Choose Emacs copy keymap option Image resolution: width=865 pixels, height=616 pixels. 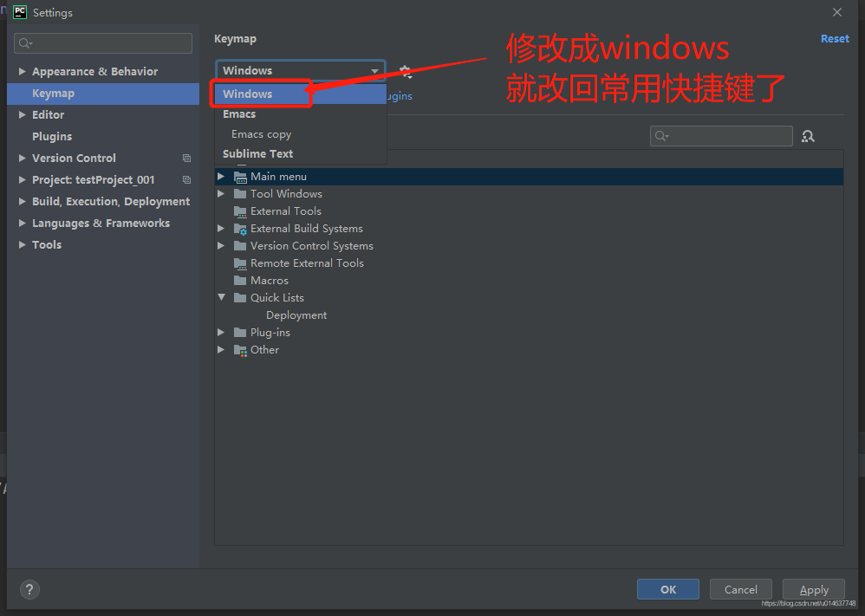tap(301, 134)
